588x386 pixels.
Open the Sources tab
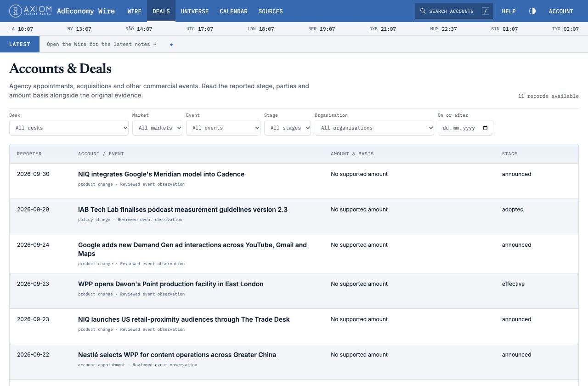pos(271,11)
